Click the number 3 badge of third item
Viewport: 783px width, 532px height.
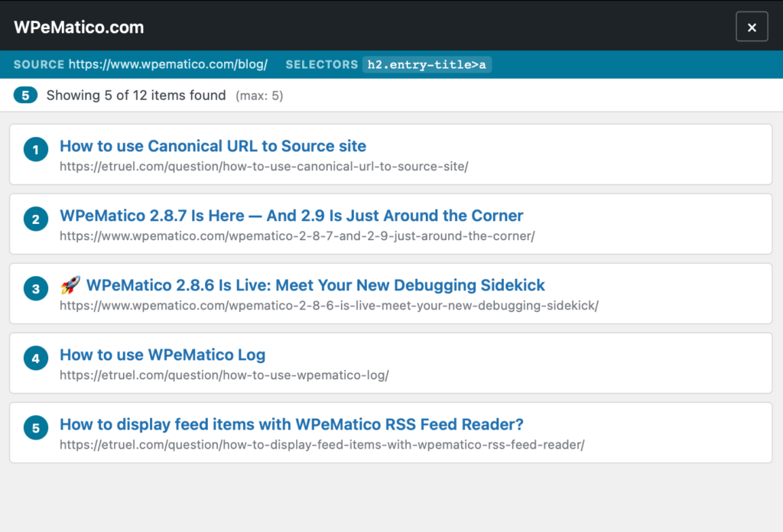(36, 288)
